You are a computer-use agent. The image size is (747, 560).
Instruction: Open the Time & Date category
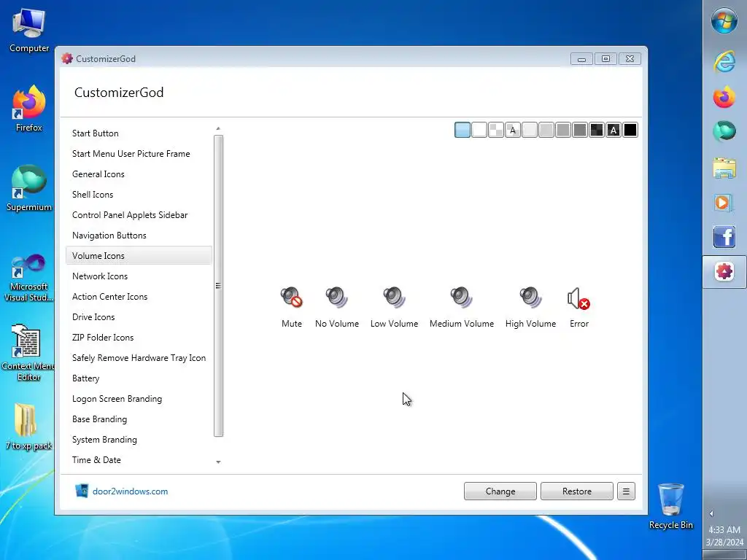click(x=139, y=461)
